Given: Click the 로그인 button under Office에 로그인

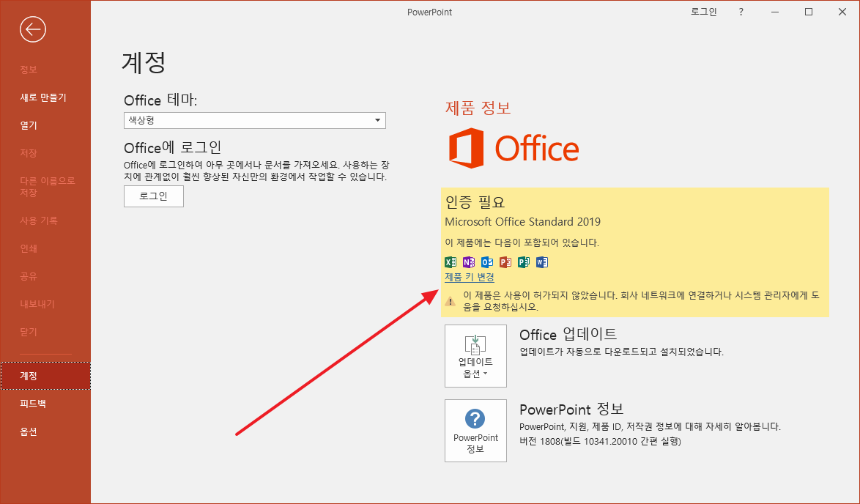Looking at the screenshot, I should click(154, 196).
